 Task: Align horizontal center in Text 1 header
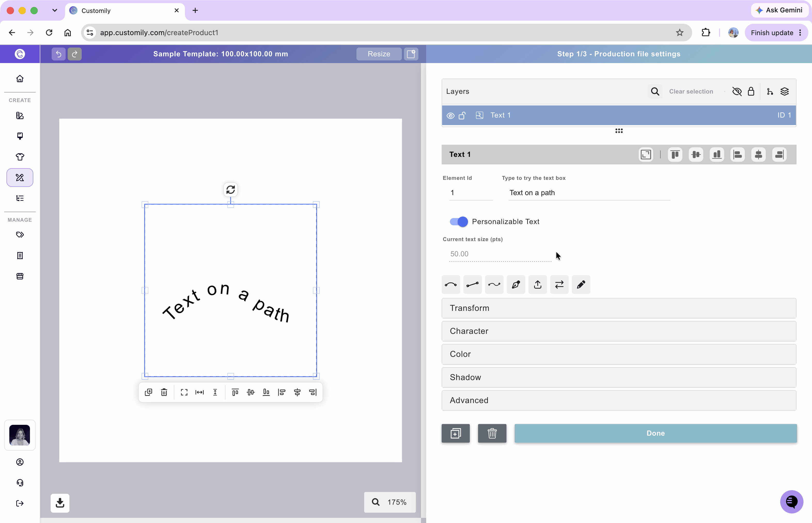coord(759,155)
